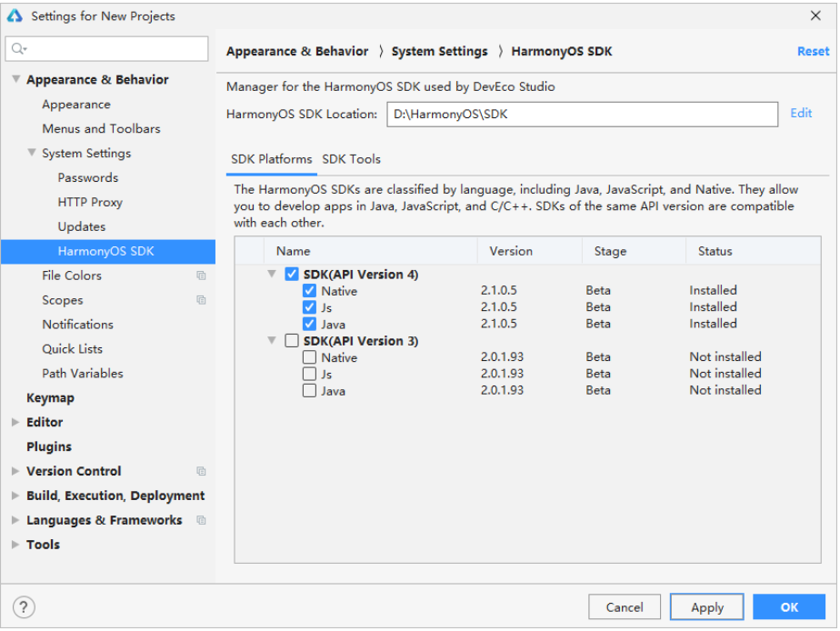Image resolution: width=840 pixels, height=631 pixels.
Task: Switch to the SDK Tools tab
Action: tap(351, 159)
